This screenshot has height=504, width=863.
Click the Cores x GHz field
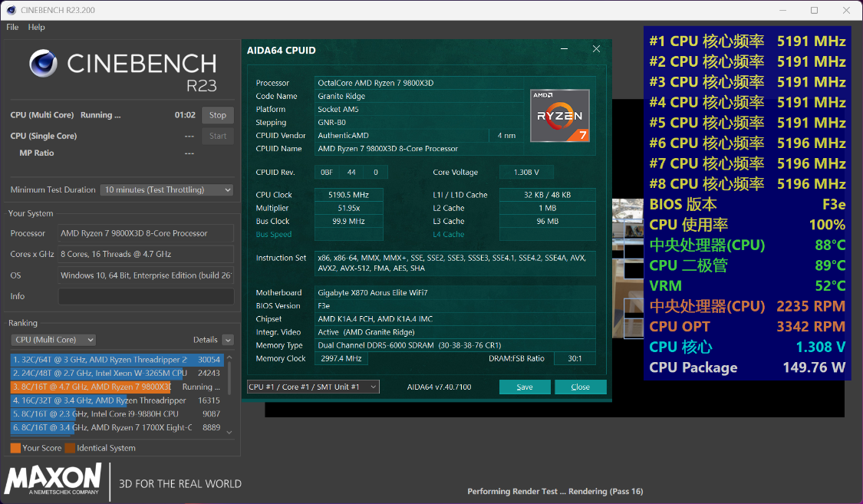pyautogui.click(x=146, y=254)
